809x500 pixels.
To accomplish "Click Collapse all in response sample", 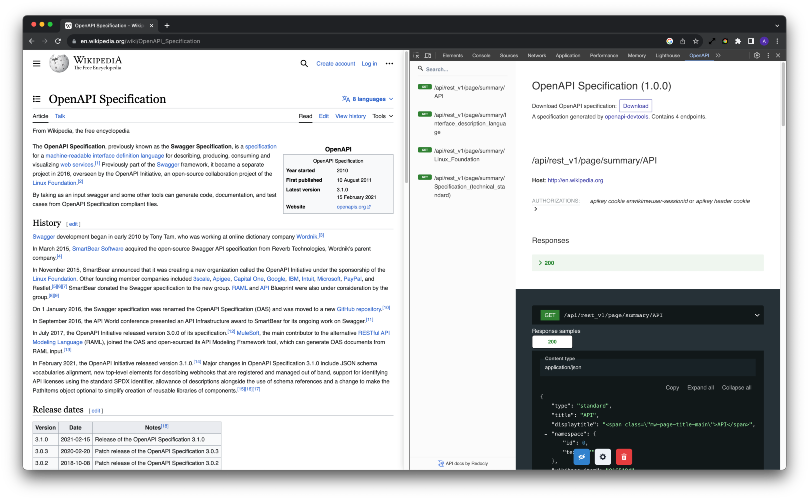I will pos(736,388).
